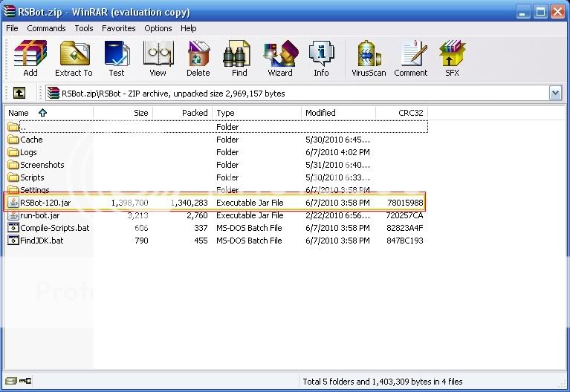Click the disk drive status bar icon
Screen dimensions: 570x392
click(x=11, y=381)
